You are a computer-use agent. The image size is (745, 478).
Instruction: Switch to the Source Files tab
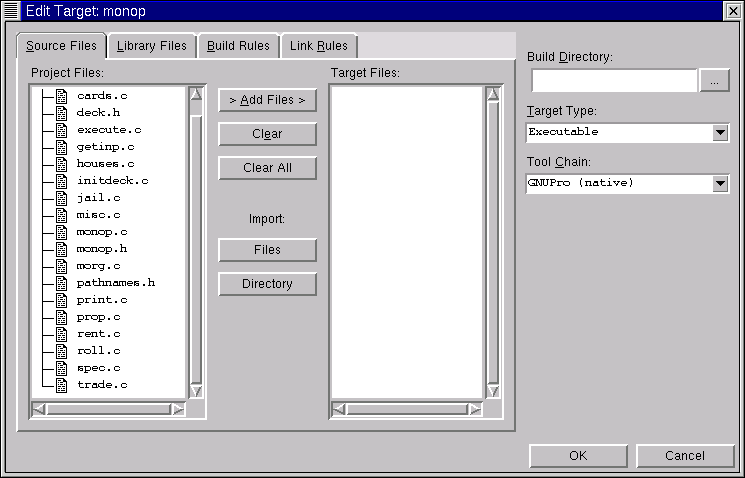(x=61, y=46)
